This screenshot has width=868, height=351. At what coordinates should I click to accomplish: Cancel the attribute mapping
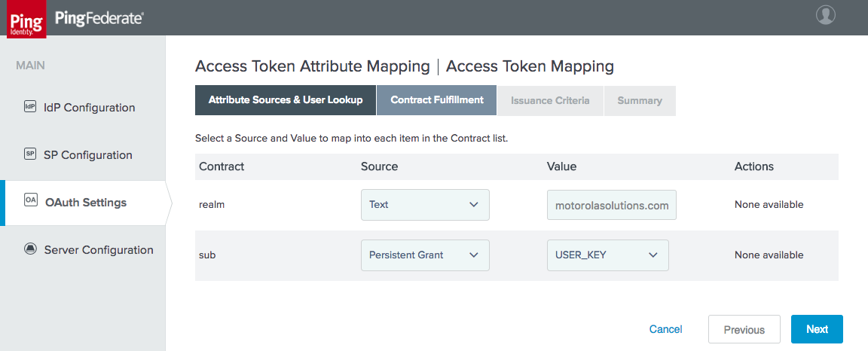click(665, 329)
